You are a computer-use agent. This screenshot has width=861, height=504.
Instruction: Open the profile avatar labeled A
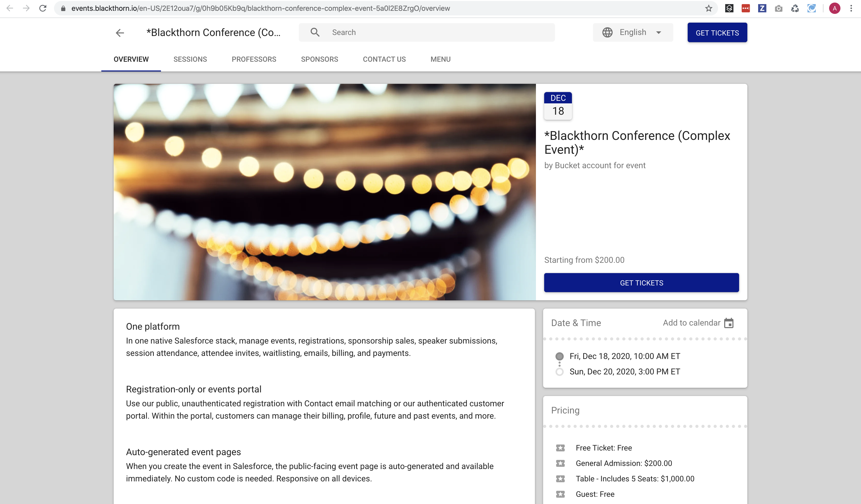coord(835,8)
